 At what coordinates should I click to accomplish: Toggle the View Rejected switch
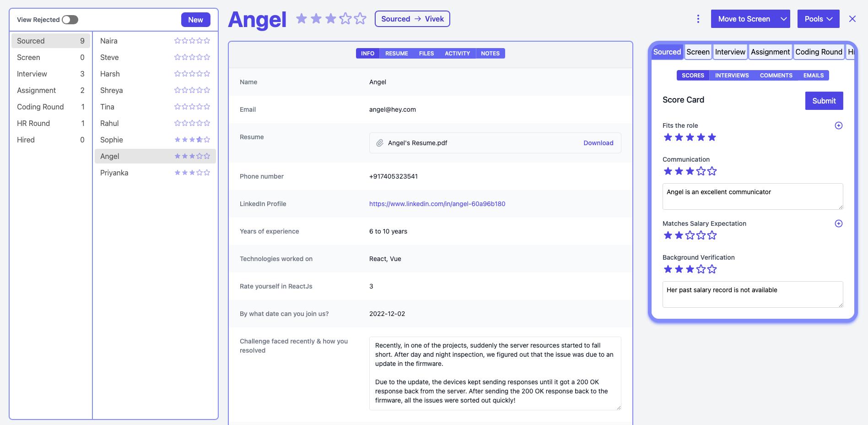pyautogui.click(x=70, y=20)
